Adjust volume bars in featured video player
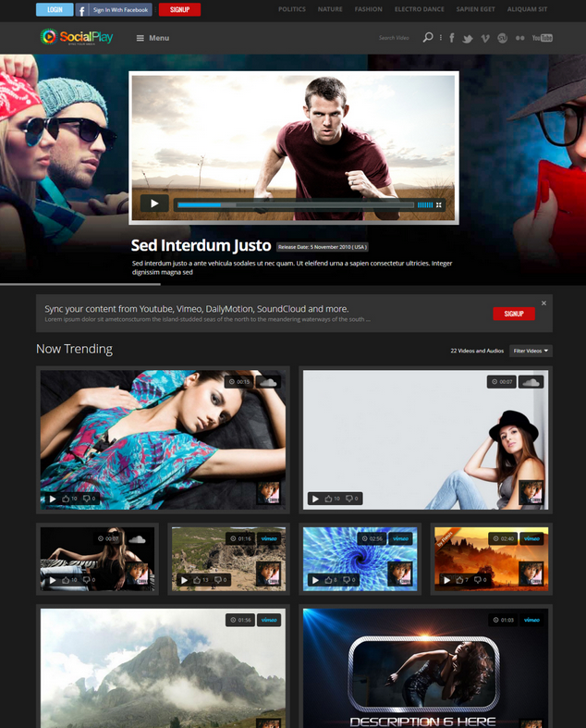586x728 pixels. (424, 205)
